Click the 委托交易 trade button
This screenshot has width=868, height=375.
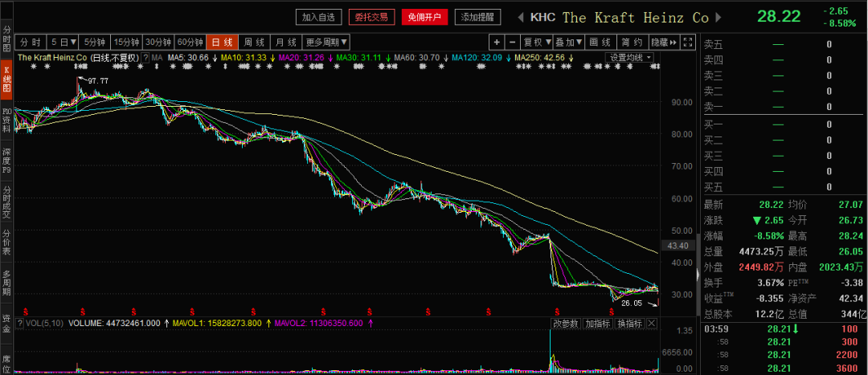(371, 17)
